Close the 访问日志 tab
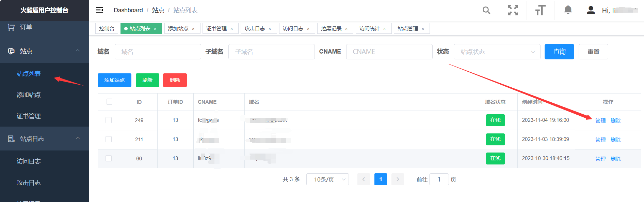Screen dimensions: 644x202 (308, 29)
